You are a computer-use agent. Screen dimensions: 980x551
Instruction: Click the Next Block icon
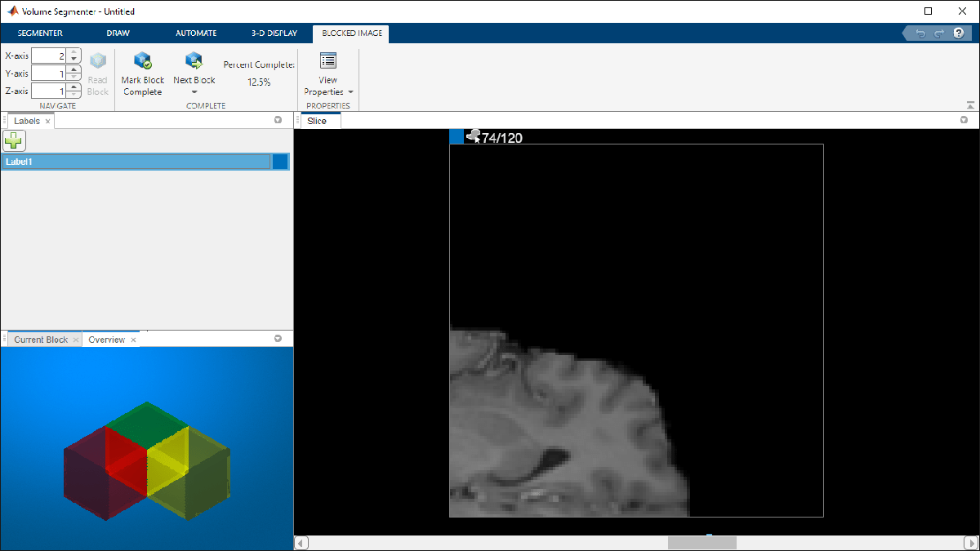(194, 61)
